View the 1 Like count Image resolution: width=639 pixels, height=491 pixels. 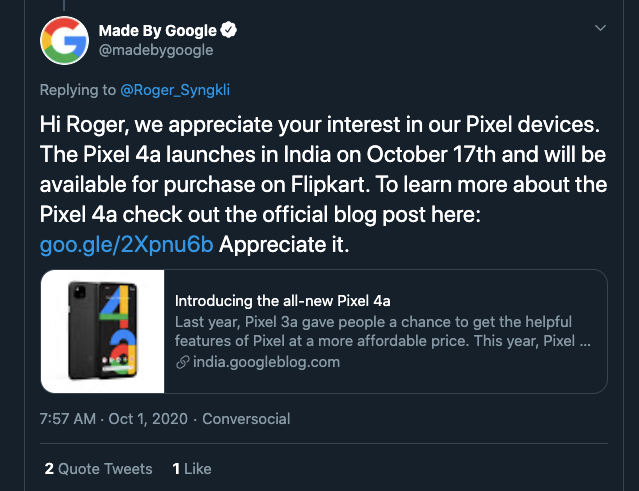192,468
